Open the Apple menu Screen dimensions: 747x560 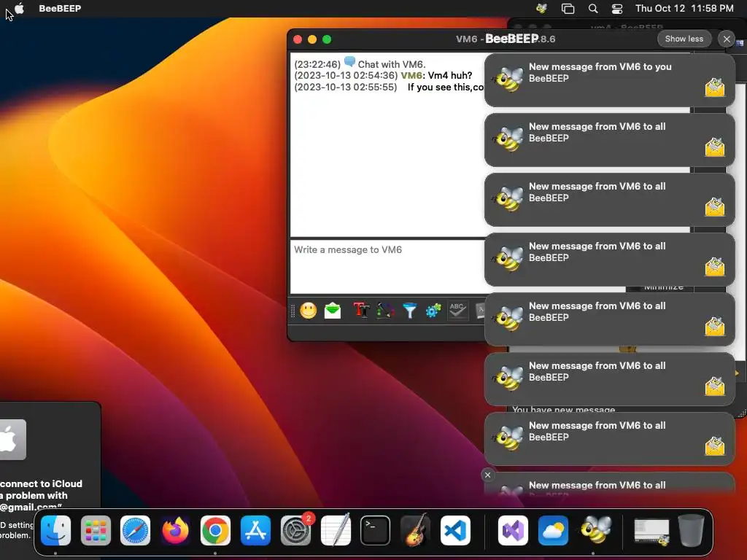coord(20,8)
